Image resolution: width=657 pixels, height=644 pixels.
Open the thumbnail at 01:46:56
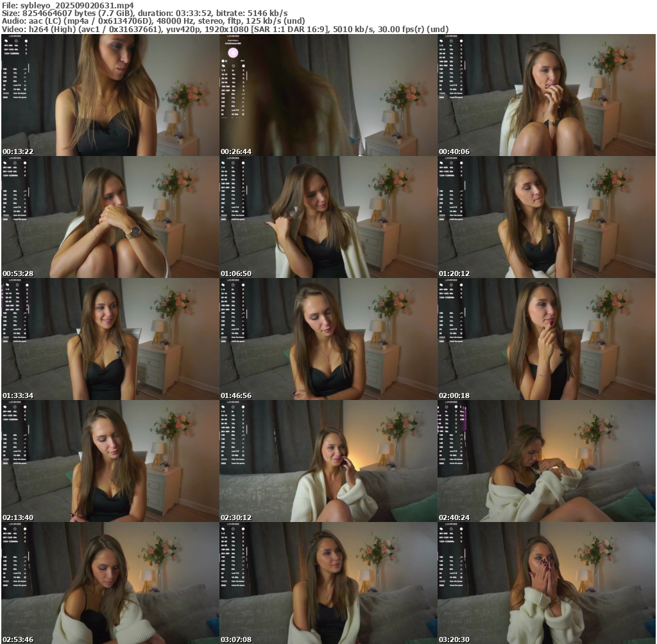tap(328, 339)
